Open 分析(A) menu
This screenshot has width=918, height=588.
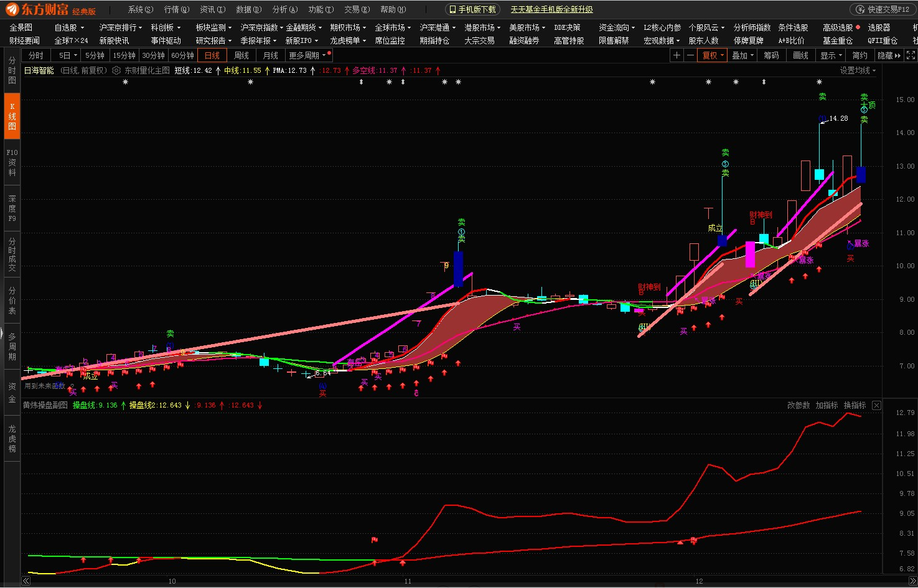click(x=284, y=9)
